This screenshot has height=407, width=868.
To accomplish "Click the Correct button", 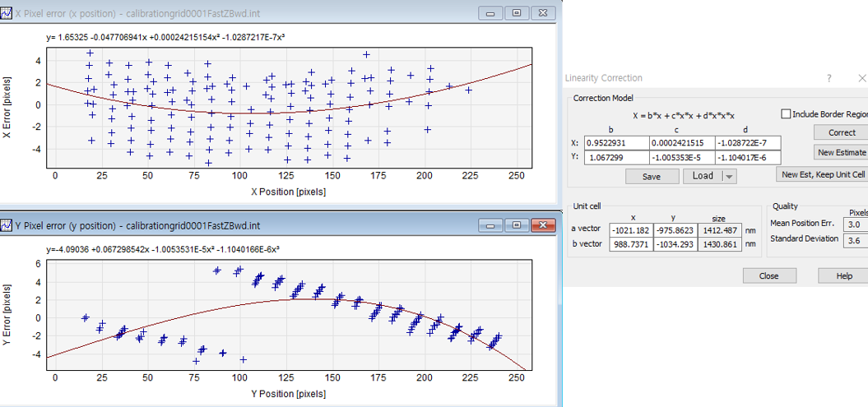I will click(x=842, y=132).
